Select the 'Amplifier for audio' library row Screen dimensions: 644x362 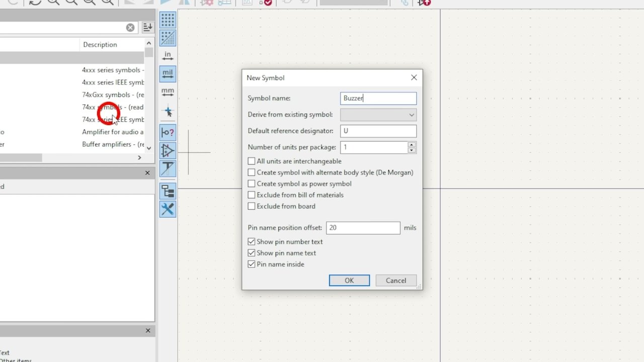[x=72, y=132]
